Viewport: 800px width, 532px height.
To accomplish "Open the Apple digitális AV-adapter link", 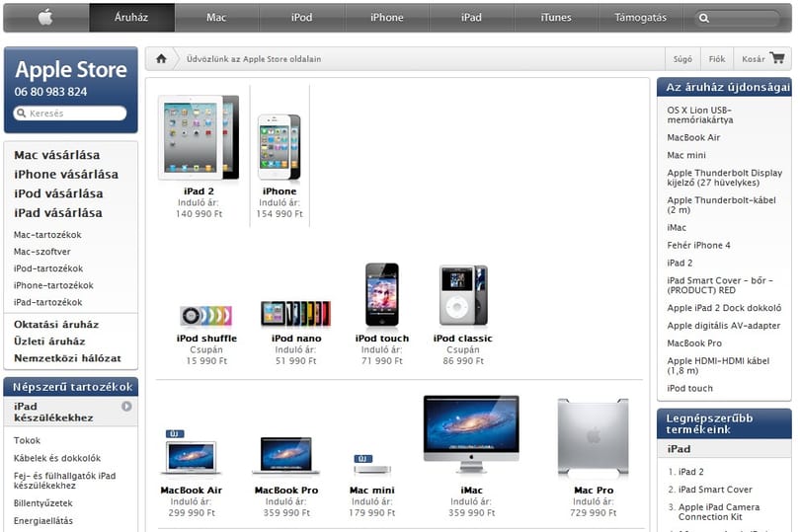I will click(x=724, y=326).
